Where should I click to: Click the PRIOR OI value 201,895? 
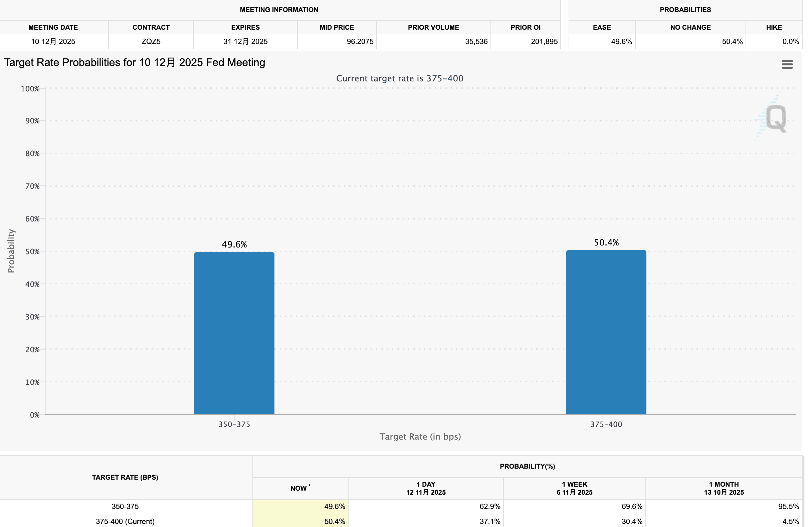[x=544, y=42]
